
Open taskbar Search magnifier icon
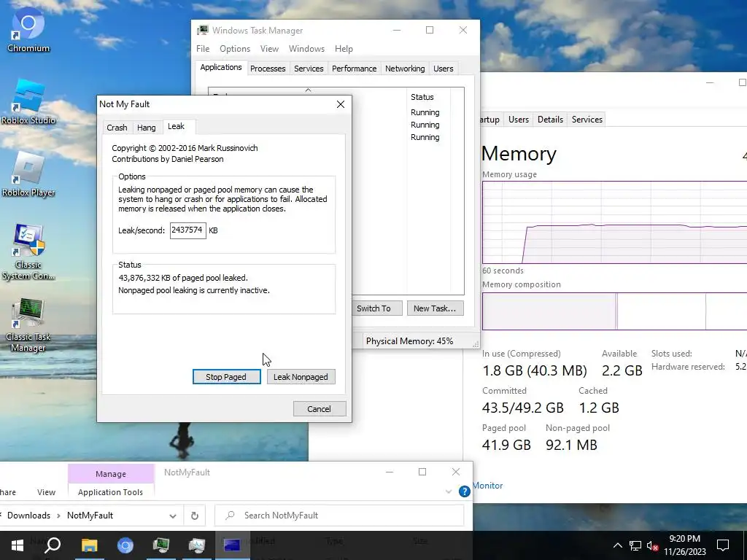[53, 545]
